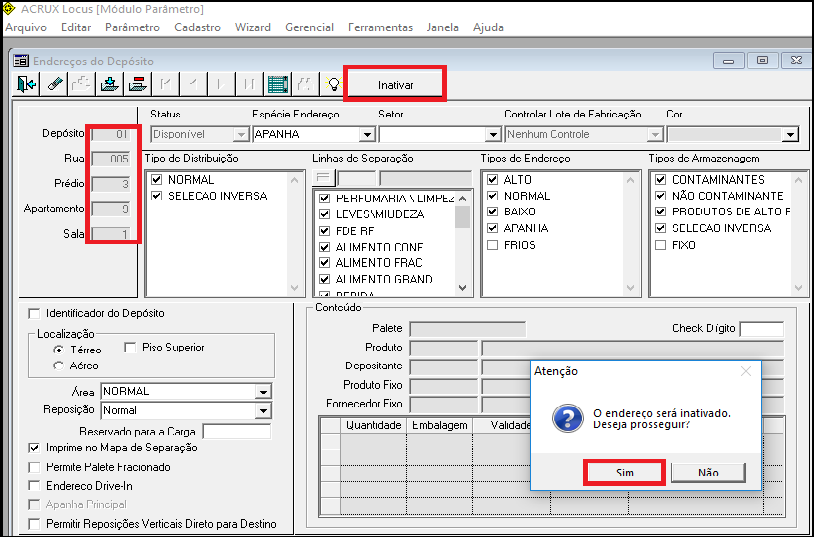Open the Gerencial menu
The width and height of the screenshot is (814, 537).
[309, 28]
